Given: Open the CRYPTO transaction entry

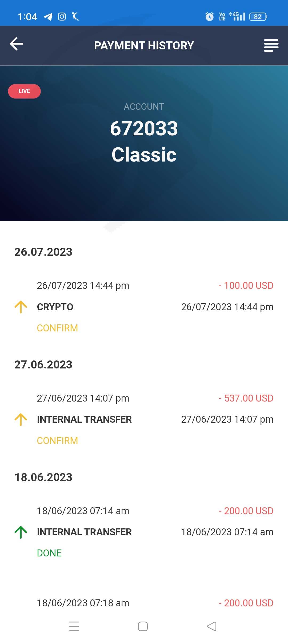Looking at the screenshot, I should coord(55,307).
